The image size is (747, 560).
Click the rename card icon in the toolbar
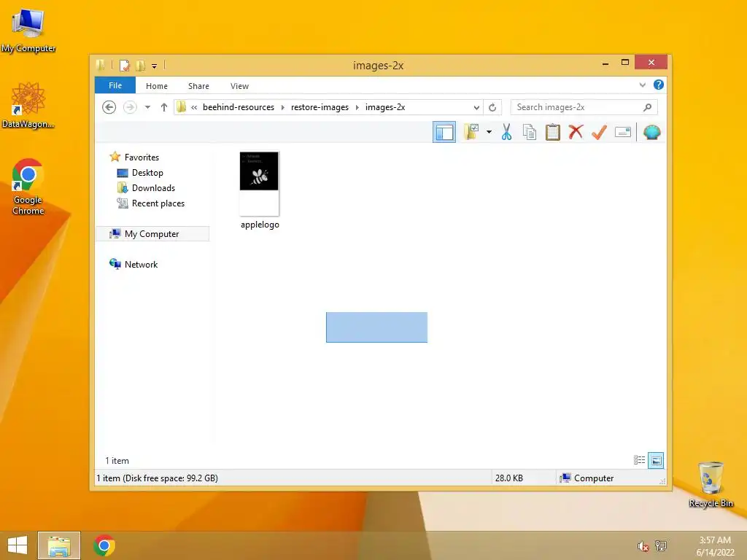(x=623, y=132)
